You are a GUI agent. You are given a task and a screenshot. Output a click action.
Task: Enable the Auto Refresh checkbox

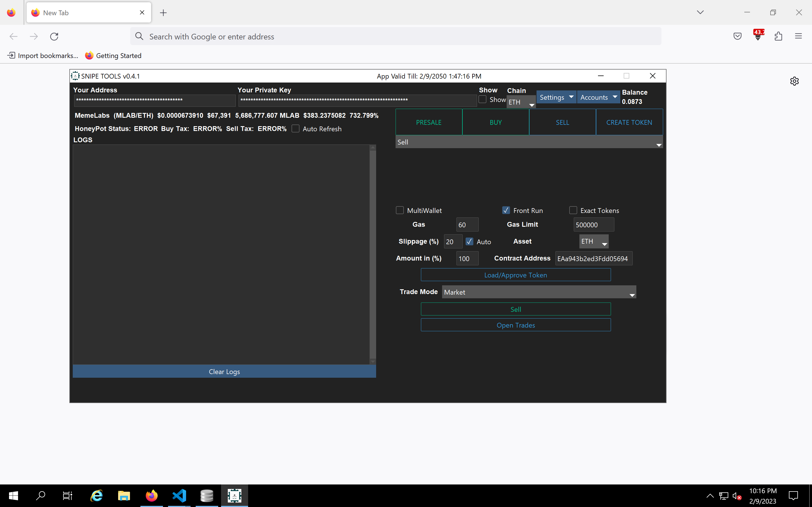pos(295,129)
